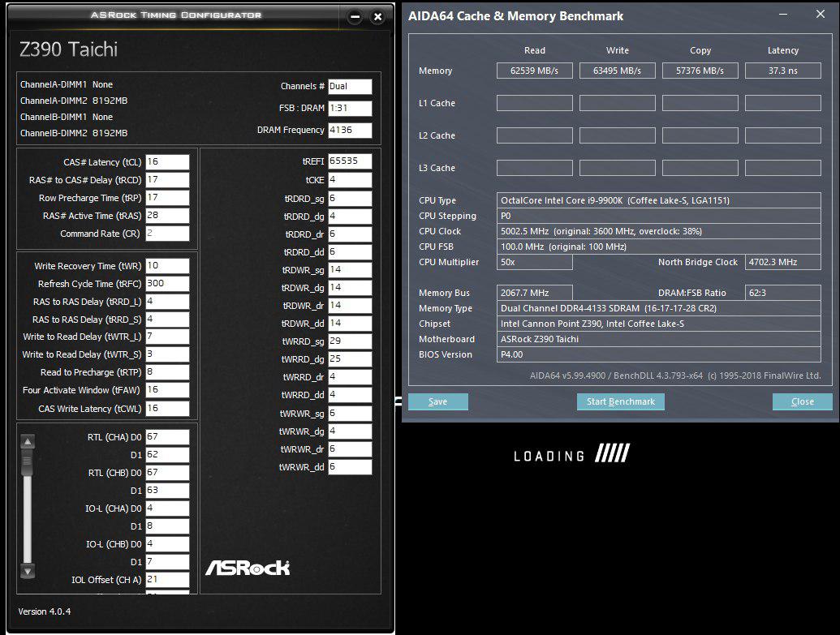Click the Refresh Cycle Time (tRFC) field
The height and width of the screenshot is (635, 840).
tap(167, 284)
